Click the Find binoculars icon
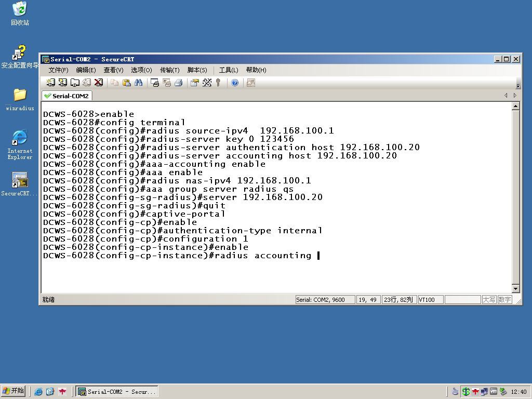Screen dimensions: 532x399 click(138, 83)
